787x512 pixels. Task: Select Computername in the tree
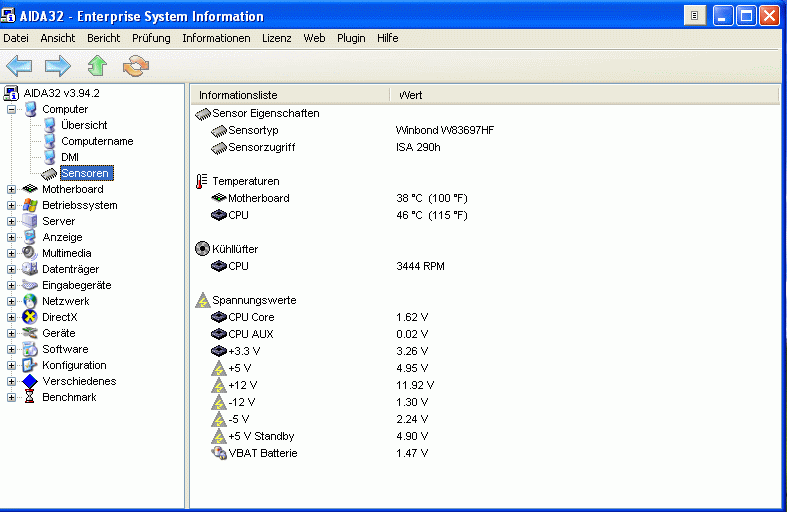97,141
